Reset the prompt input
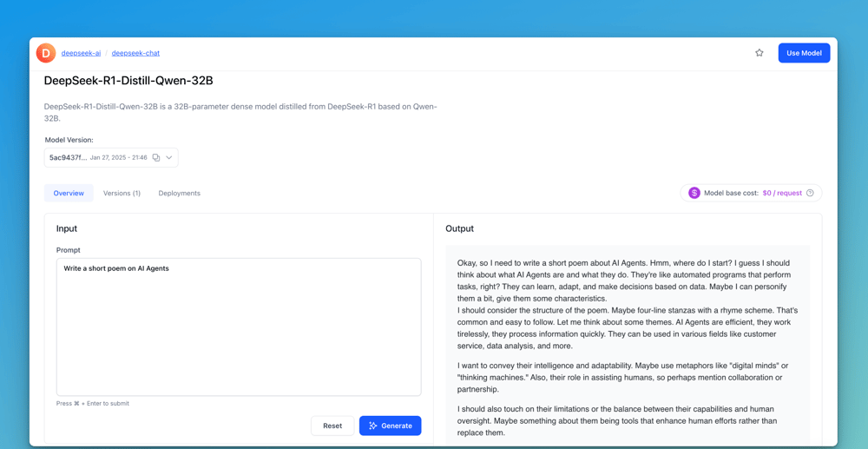The width and height of the screenshot is (868, 449). pos(332,426)
